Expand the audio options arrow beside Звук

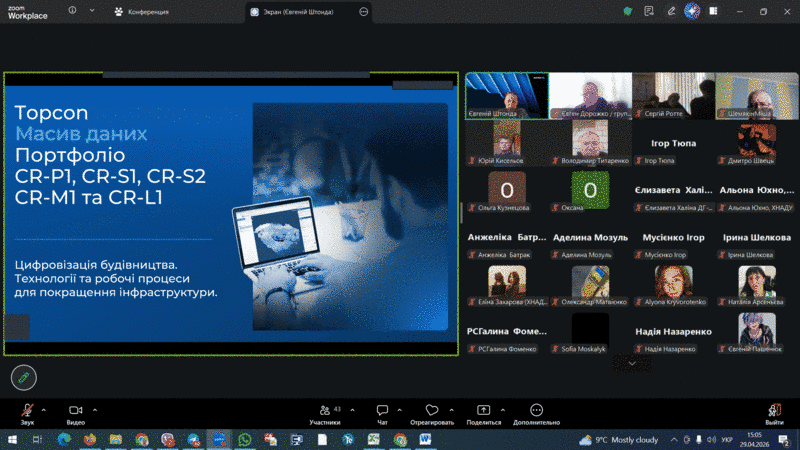(47, 408)
